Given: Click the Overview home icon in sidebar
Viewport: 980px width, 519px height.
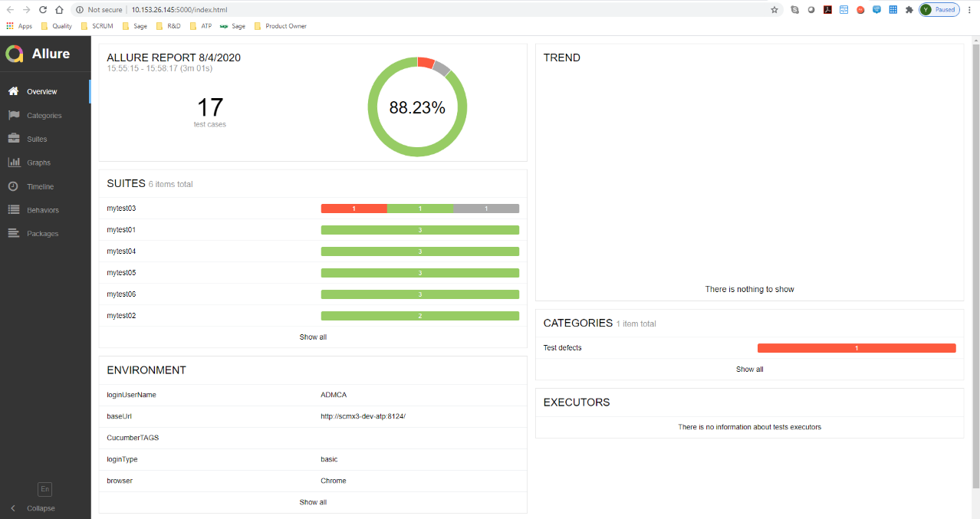Looking at the screenshot, I should pyautogui.click(x=13, y=91).
